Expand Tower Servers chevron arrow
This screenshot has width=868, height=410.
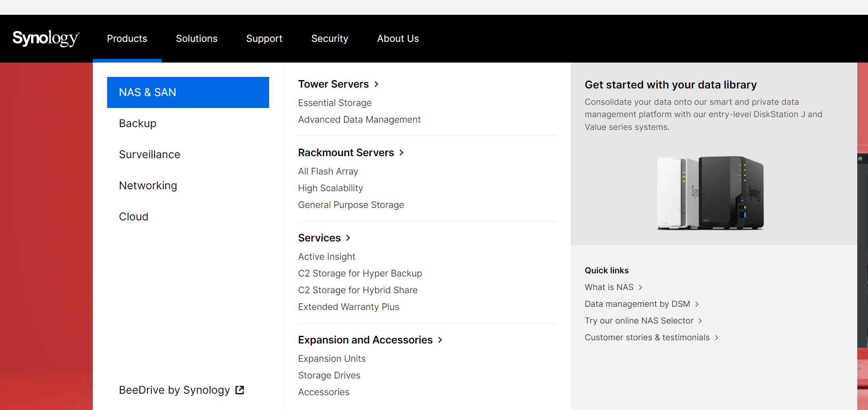point(376,84)
